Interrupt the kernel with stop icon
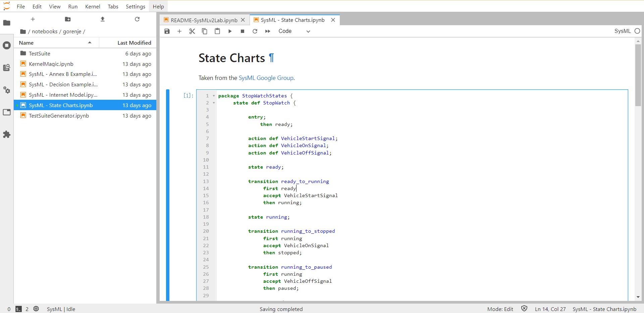Viewport: 644px width, 313px height. 243,31
